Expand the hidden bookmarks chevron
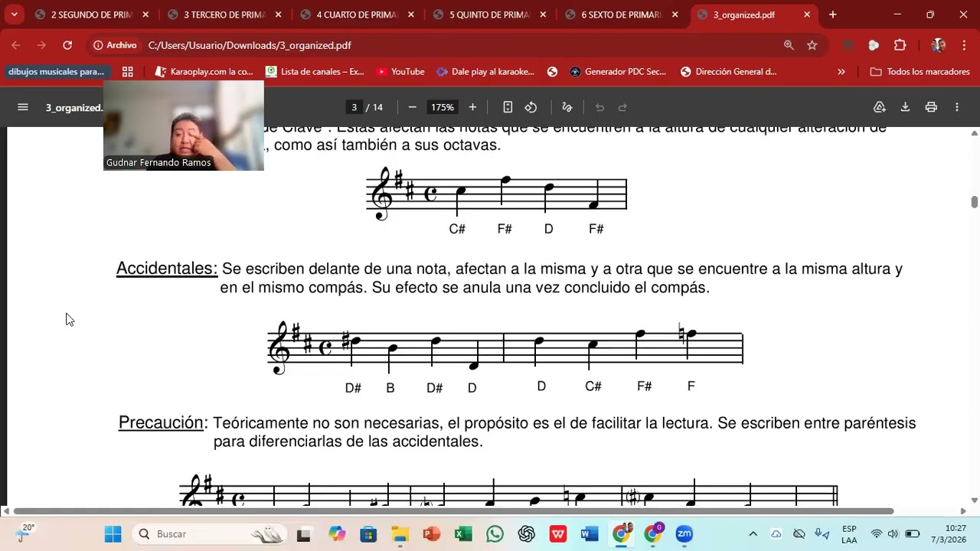980x551 pixels. pos(841,72)
